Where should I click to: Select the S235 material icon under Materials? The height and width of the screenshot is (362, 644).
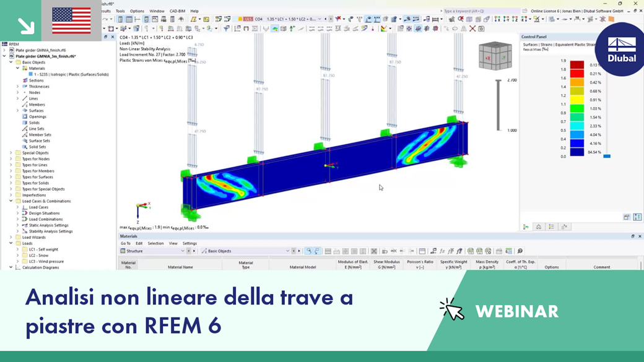coord(30,74)
